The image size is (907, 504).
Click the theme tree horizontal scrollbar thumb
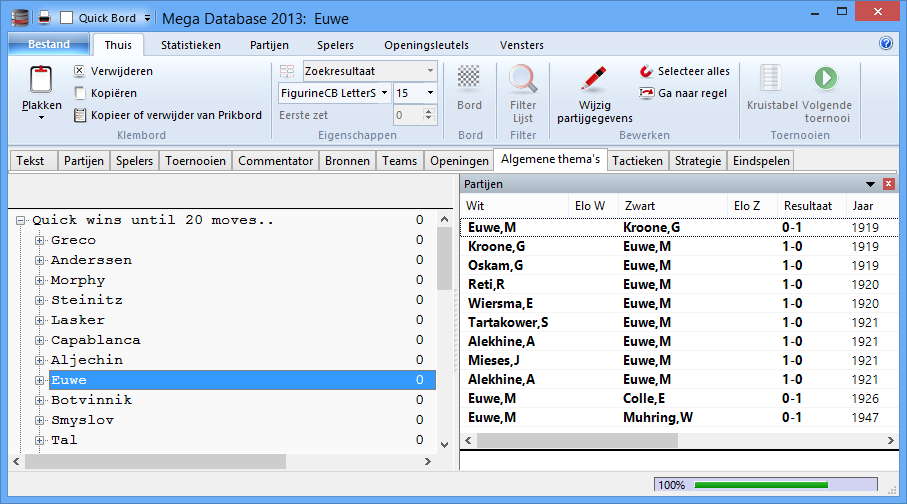pyautogui.click(x=155, y=462)
